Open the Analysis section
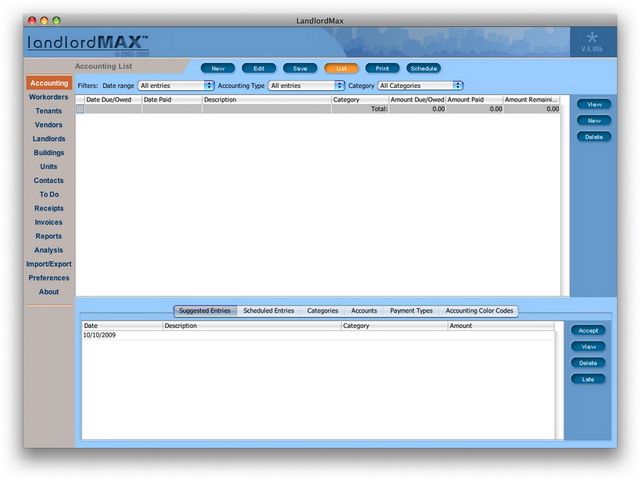Image resolution: width=640 pixels, height=480 pixels. click(49, 250)
